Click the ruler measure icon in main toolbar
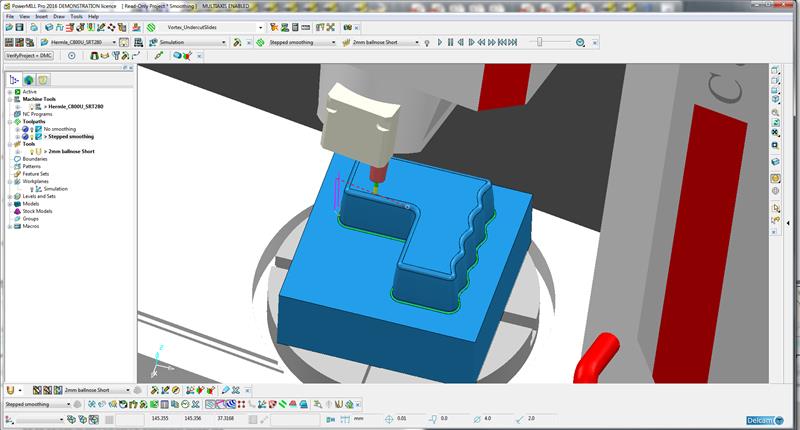 tap(306, 28)
